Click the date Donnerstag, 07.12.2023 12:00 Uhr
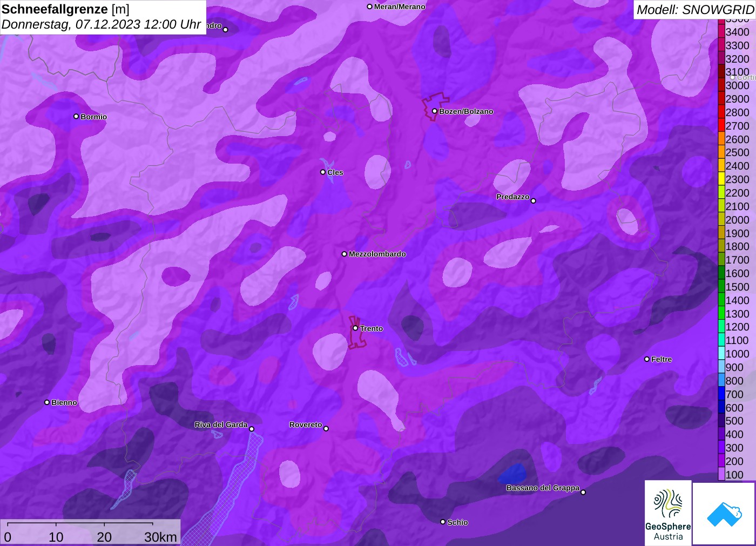 coord(102,24)
